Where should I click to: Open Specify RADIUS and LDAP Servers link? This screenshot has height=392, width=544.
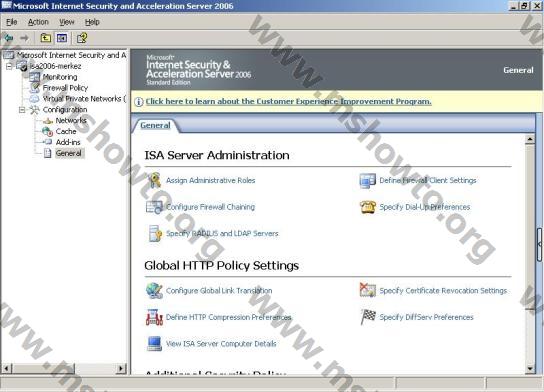[x=222, y=233]
